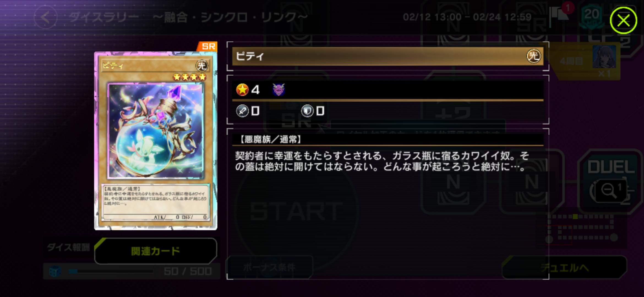Click the 【悪魔族／通常】 type header
Screen dimensions: 644x297
271,139
